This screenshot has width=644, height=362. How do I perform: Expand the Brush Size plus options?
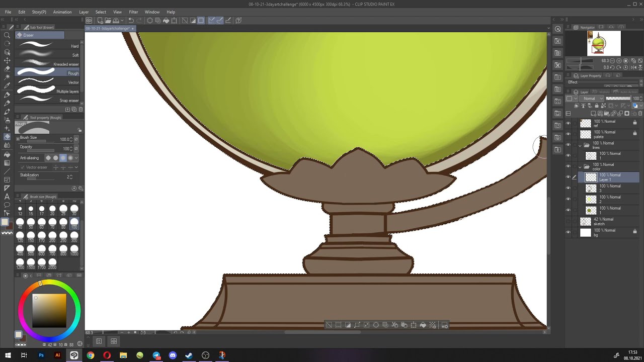[18, 138]
